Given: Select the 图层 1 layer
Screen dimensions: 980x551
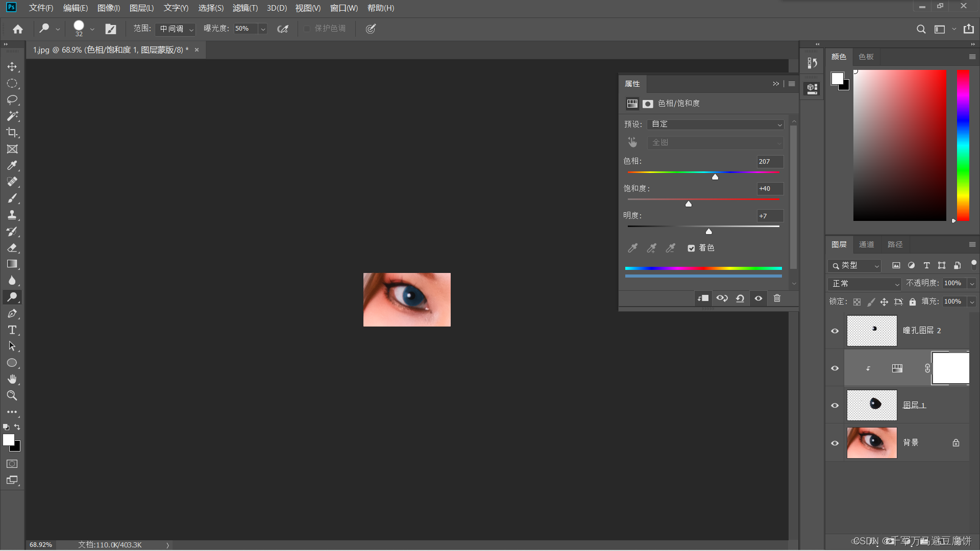Looking at the screenshot, I should tap(914, 405).
